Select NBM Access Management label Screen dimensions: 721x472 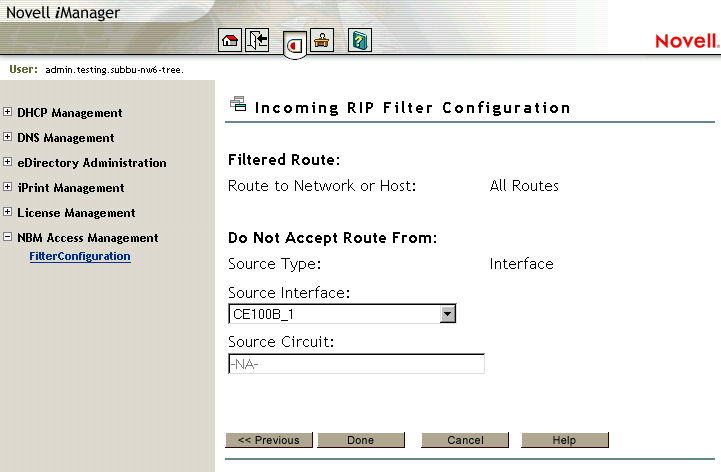coord(88,237)
